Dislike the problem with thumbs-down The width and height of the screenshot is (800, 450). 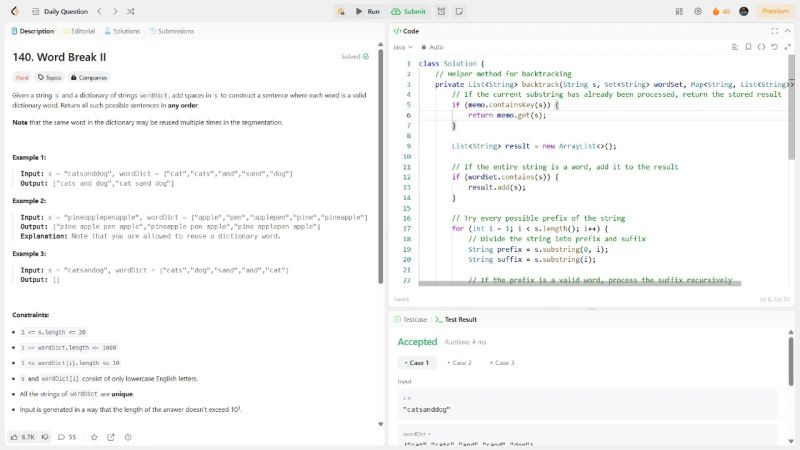(x=45, y=437)
